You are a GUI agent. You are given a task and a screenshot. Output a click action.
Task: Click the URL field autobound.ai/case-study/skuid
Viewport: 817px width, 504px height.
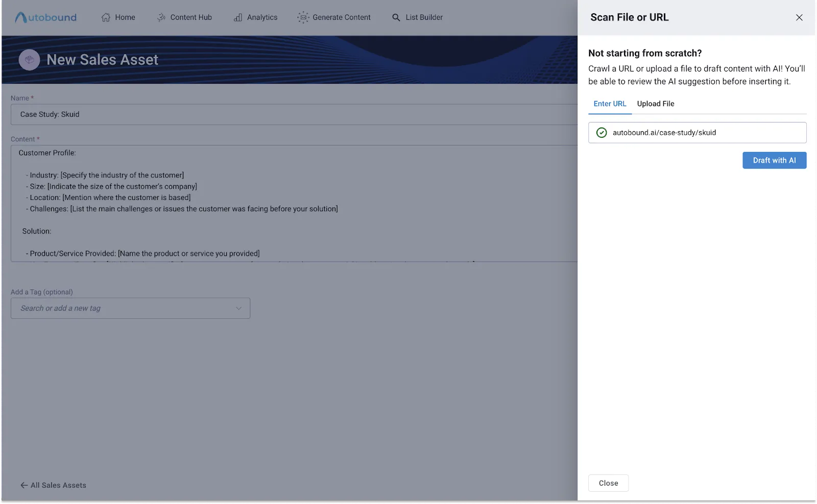[x=697, y=133]
